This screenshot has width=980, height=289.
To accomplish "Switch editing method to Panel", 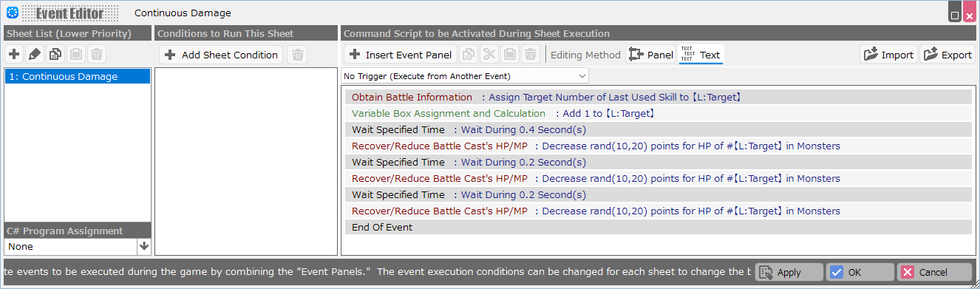I will click(x=651, y=55).
